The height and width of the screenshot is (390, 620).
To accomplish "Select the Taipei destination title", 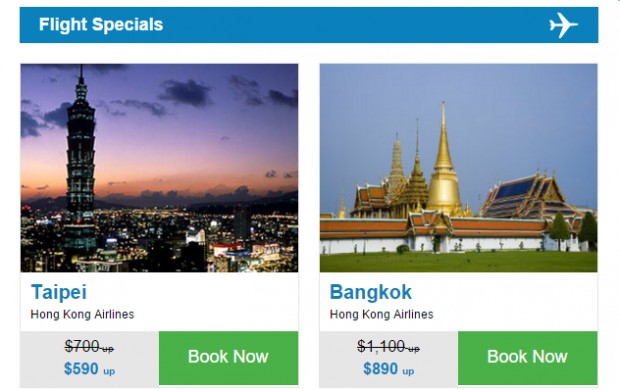I will 59,292.
